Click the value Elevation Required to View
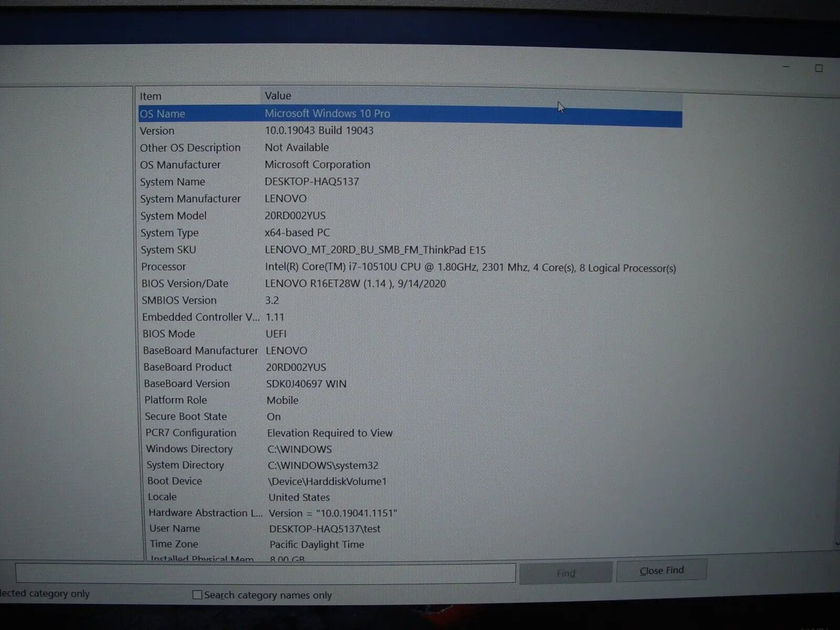The height and width of the screenshot is (630, 840). [x=330, y=433]
